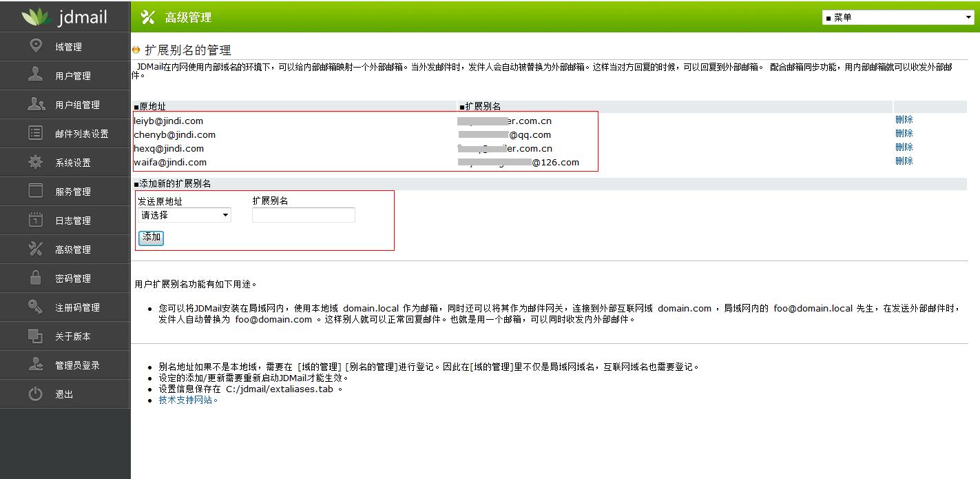
Task: Click the logout power icon
Action: point(36,394)
